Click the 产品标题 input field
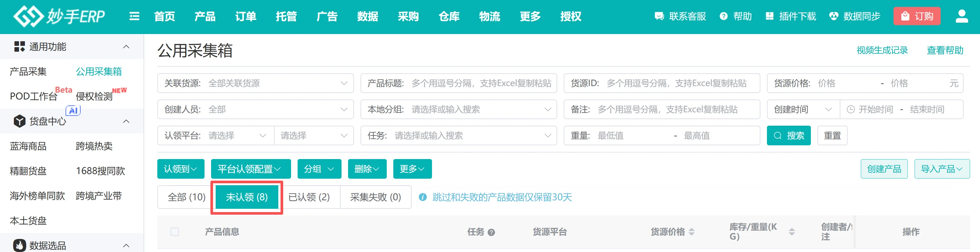This screenshot has width=980, height=252. 481,83
